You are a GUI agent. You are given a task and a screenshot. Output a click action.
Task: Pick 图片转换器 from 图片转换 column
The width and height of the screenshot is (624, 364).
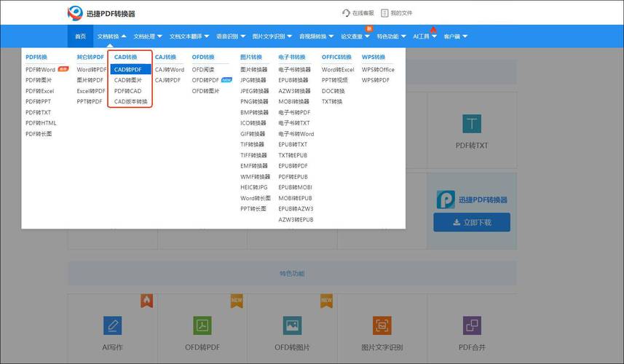pyautogui.click(x=254, y=69)
